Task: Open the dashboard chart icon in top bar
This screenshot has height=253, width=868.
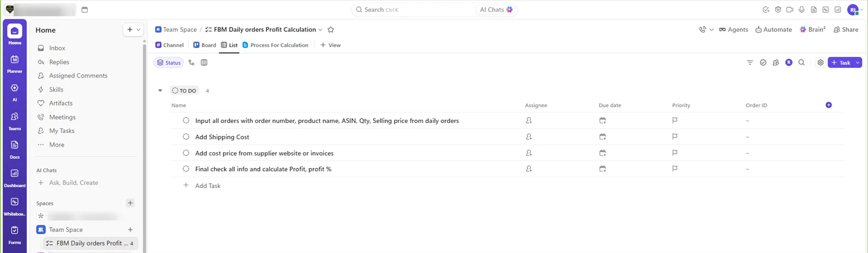Action: pyautogui.click(x=838, y=10)
